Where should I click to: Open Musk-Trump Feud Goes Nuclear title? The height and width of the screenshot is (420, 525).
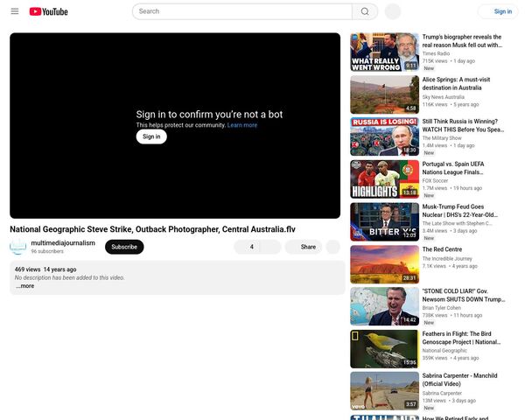tap(459, 211)
